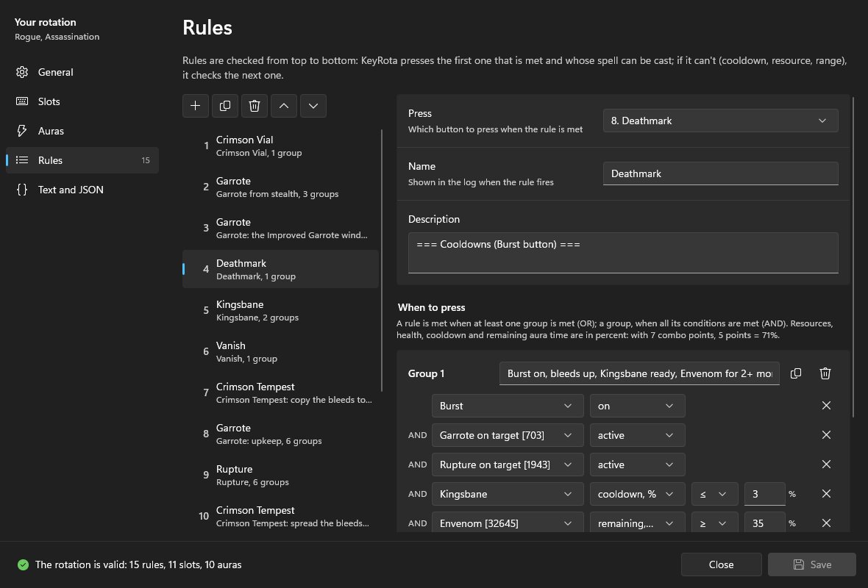Image resolution: width=868 pixels, height=588 pixels.
Task: Move the selected rule up
Action: pyautogui.click(x=283, y=106)
